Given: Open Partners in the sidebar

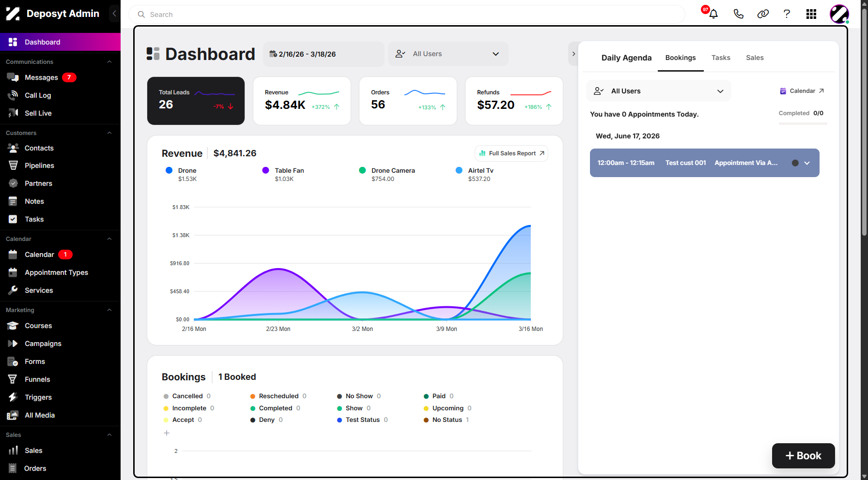Looking at the screenshot, I should coord(60,183).
